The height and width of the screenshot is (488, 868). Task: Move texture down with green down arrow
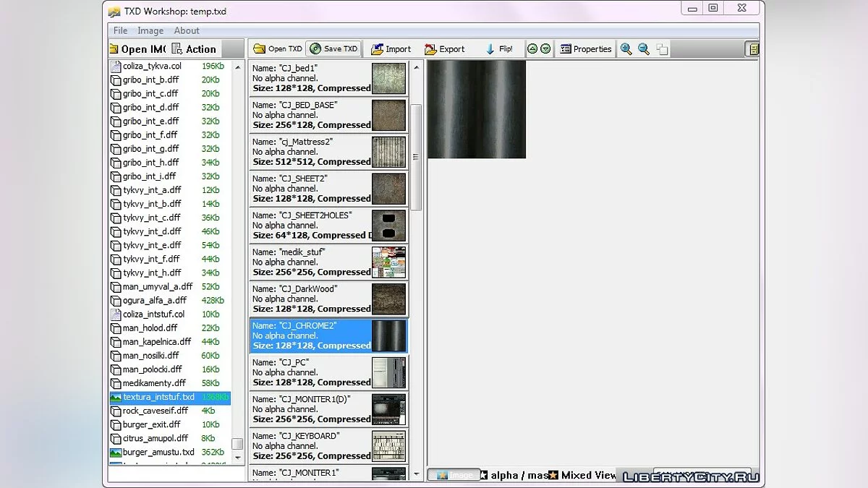click(545, 49)
